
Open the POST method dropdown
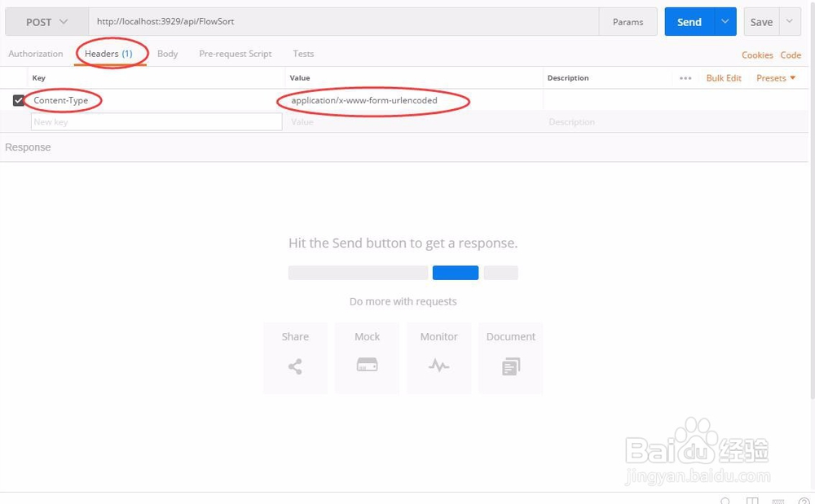click(45, 22)
